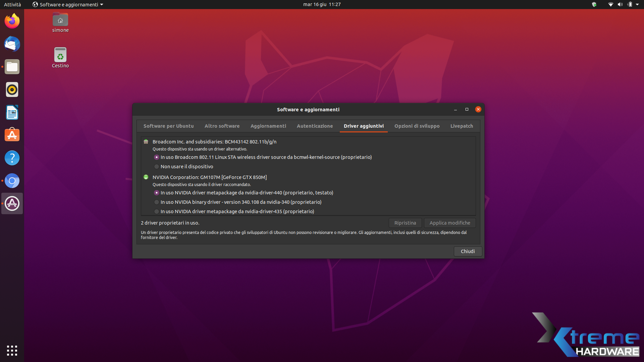This screenshot has height=362, width=644.
Task: Switch to 'Aggiornamenti' tab
Action: pos(268,126)
